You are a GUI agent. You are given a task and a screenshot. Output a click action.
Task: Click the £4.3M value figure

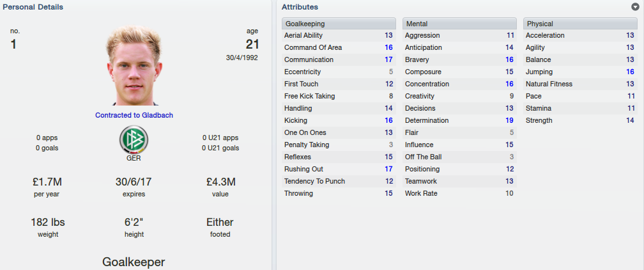pyautogui.click(x=221, y=182)
